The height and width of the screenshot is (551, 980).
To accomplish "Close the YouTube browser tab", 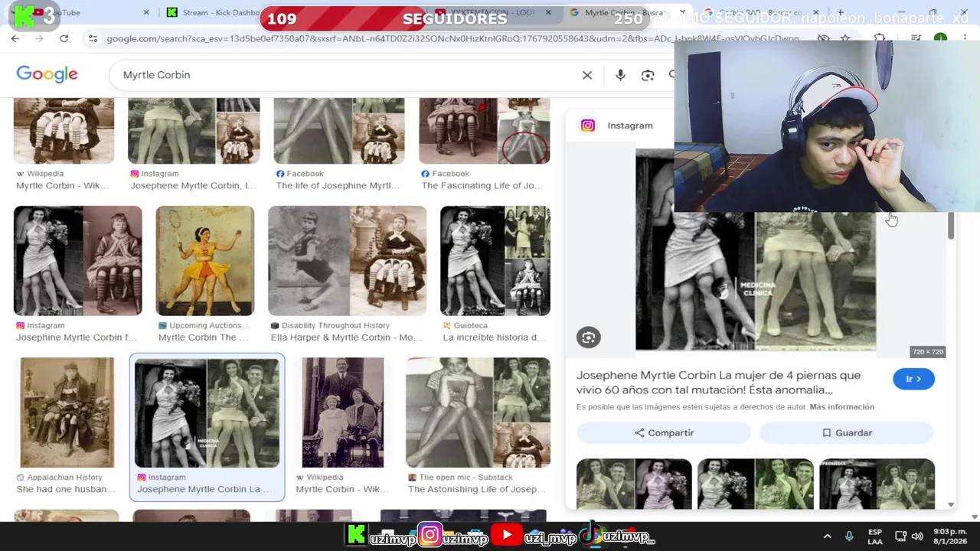I will (x=146, y=13).
